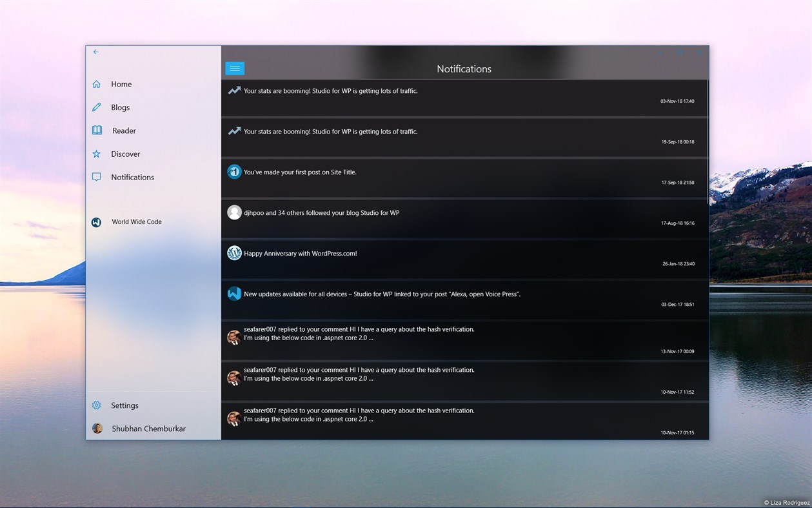Open Settings from the bottom of the sidebar
This screenshot has height=508, width=812.
click(124, 405)
